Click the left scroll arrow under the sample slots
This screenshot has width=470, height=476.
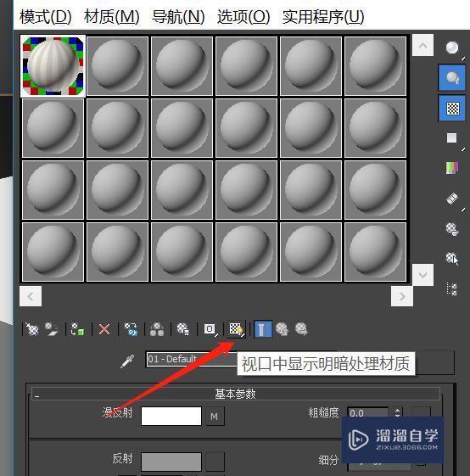coord(31,296)
